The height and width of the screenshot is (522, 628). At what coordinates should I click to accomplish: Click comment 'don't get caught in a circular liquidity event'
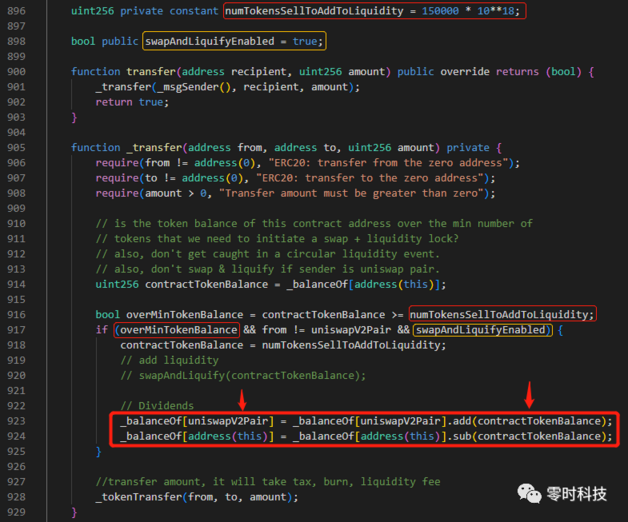294,254
